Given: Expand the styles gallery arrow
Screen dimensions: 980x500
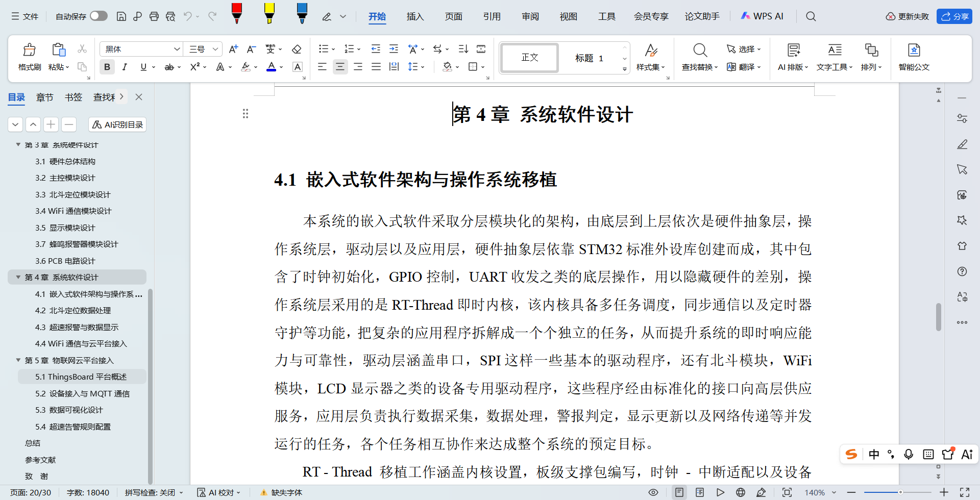Looking at the screenshot, I should (x=625, y=69).
